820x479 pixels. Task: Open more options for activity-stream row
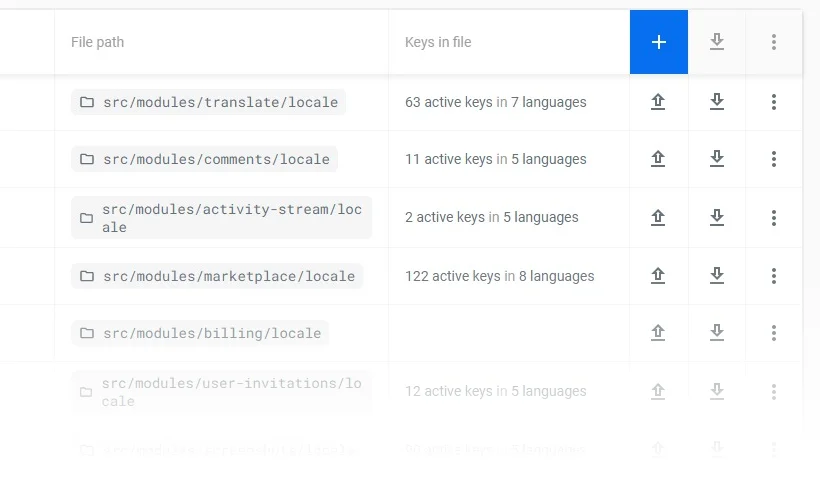click(774, 217)
